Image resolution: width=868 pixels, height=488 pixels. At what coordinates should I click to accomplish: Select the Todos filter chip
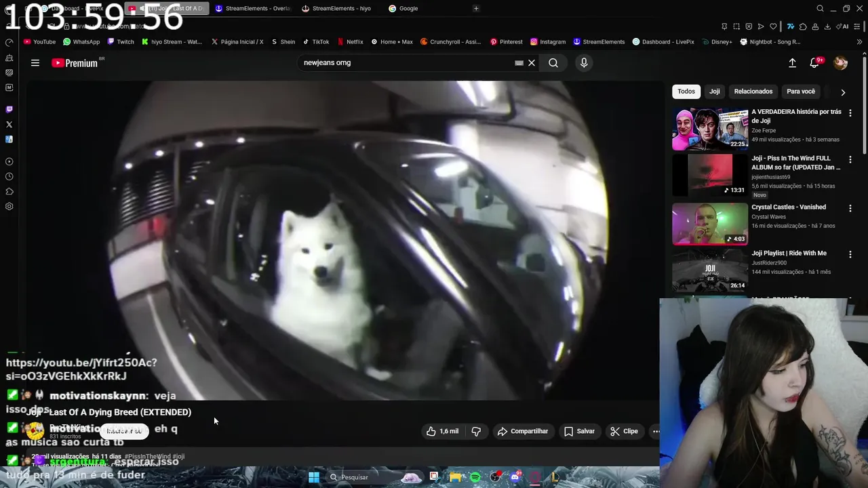[686, 91]
